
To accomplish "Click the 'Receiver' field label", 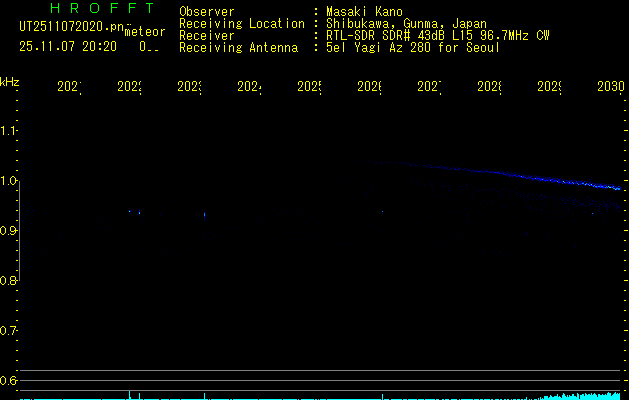I will point(207,36).
